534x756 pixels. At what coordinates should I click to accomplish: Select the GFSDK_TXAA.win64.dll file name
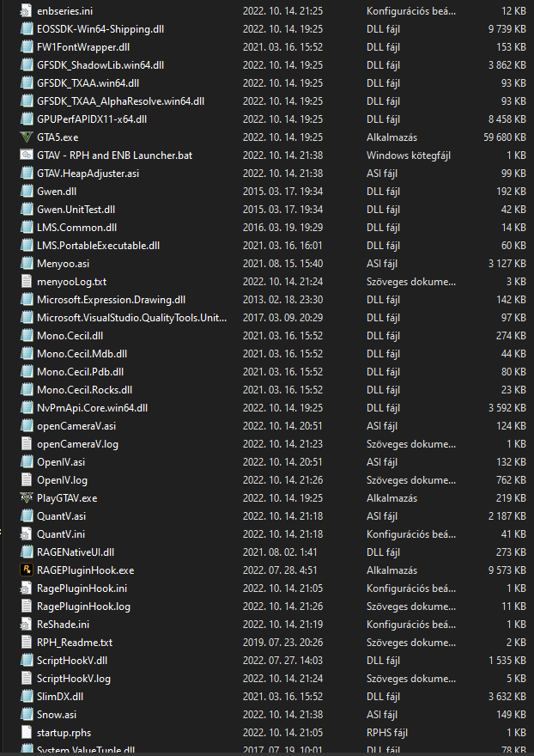pyautogui.click(x=88, y=83)
